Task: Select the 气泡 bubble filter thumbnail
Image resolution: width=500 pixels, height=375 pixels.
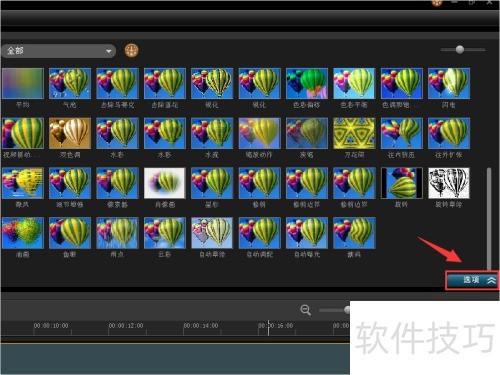Action: [x=70, y=83]
